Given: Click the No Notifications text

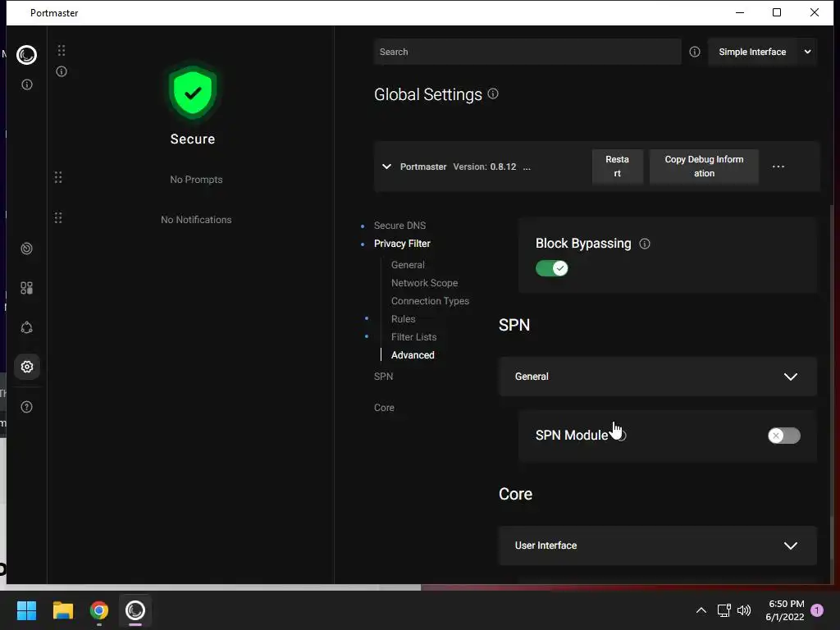Looking at the screenshot, I should 196,220.
